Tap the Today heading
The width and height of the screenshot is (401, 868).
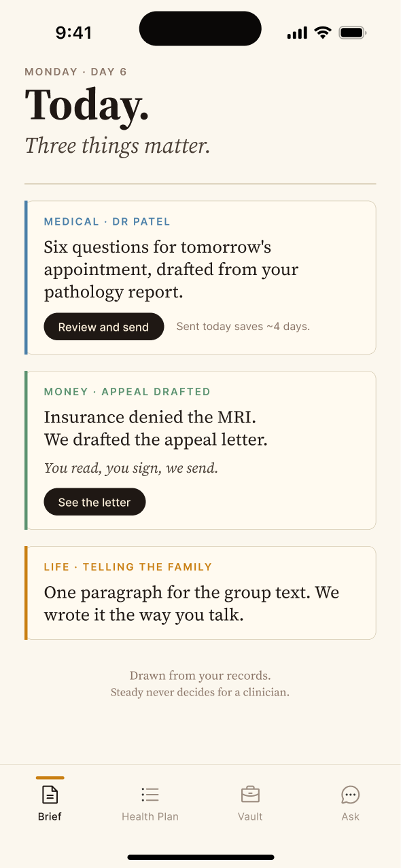[87, 105]
